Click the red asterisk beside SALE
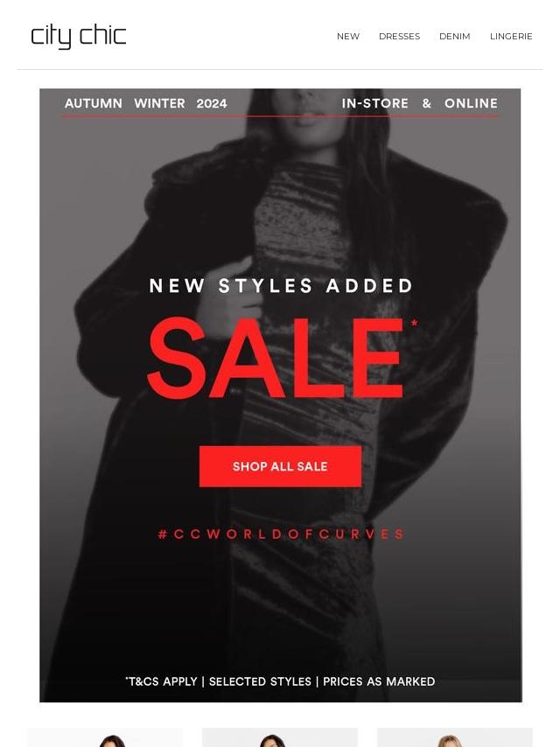Screen dimensions: 560x747 click(x=414, y=323)
